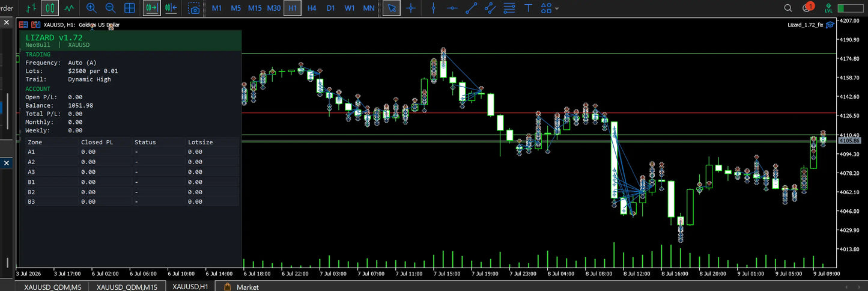The height and width of the screenshot is (291, 868).
Task: Select the XAUUSD,H1 chart tab
Action: coord(190,287)
